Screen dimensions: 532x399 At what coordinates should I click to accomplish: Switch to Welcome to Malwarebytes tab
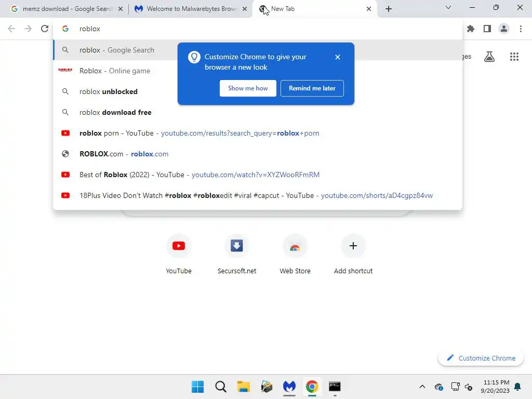[x=190, y=9]
